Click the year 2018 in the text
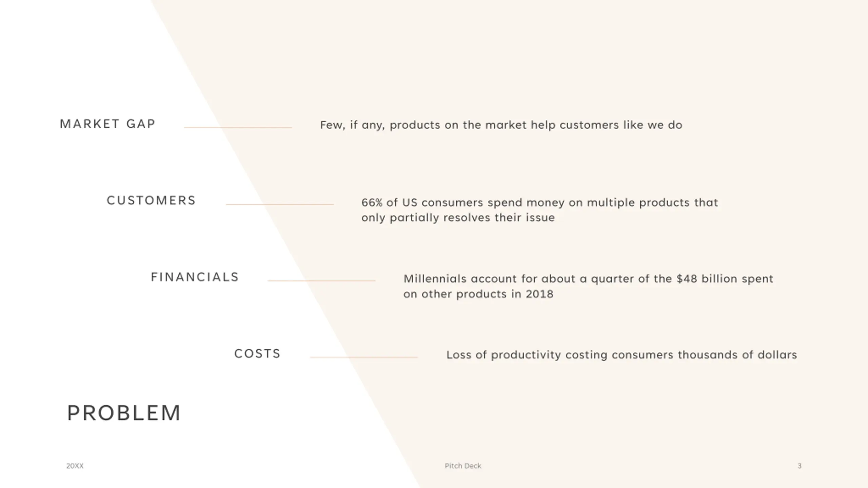868x488 pixels. (539, 294)
